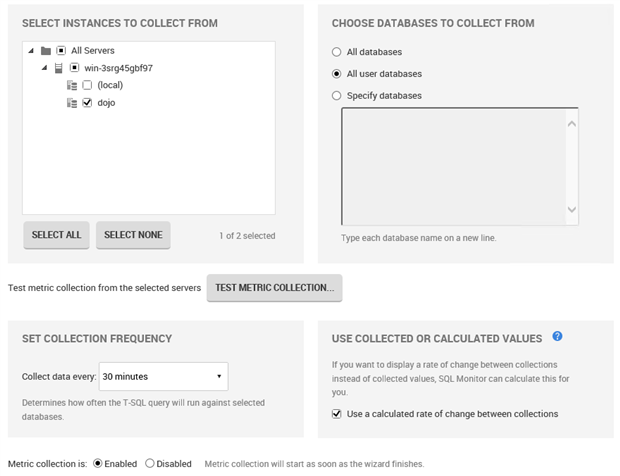Choose the Specify databases radio option
Screen dimensions: 620x476
click(336, 95)
